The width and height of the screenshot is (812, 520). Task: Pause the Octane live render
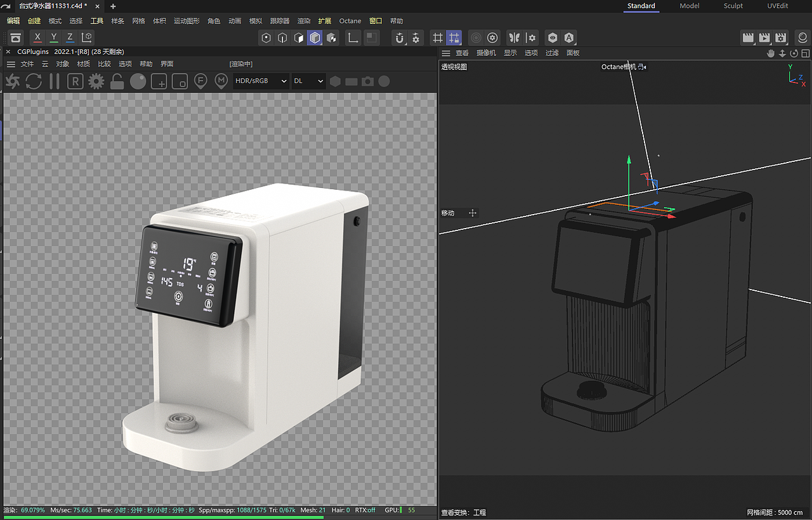coord(55,81)
